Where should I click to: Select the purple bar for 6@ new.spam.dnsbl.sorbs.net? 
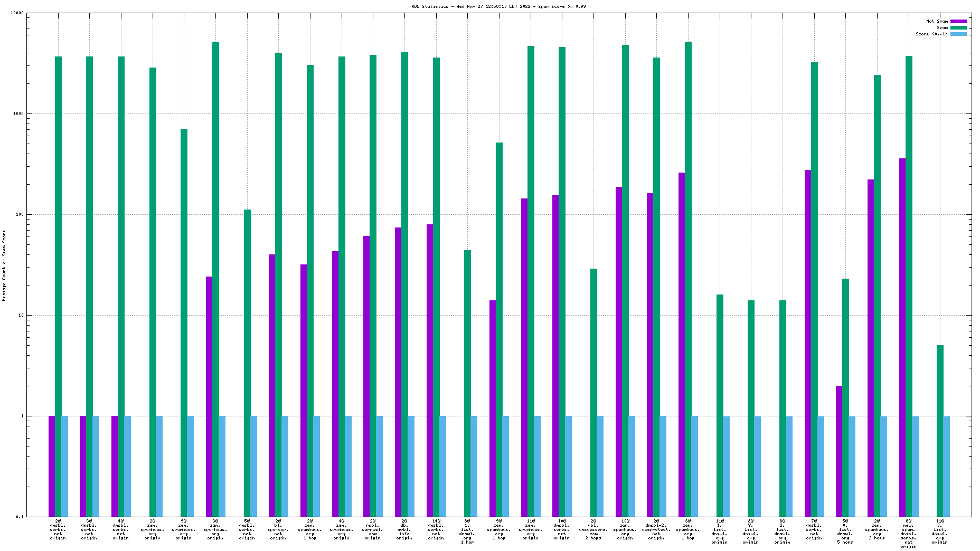(902, 337)
